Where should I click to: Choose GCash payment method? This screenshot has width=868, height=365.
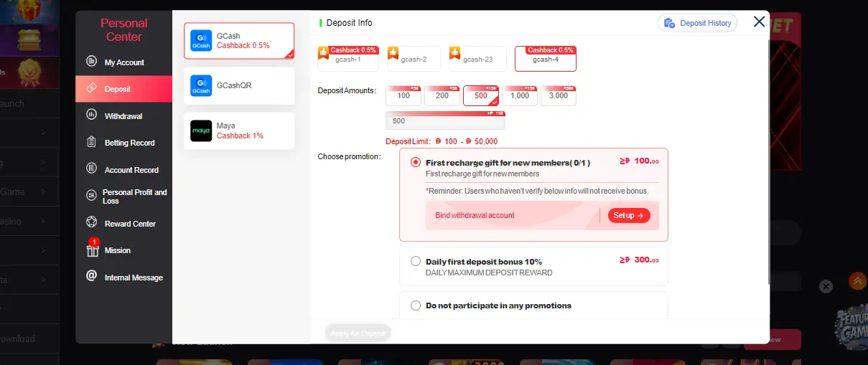point(239,40)
